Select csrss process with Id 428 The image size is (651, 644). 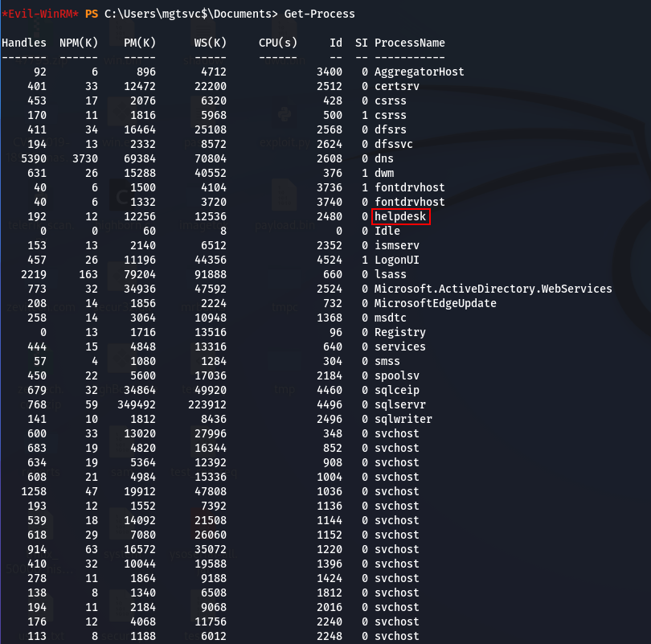[x=391, y=100]
